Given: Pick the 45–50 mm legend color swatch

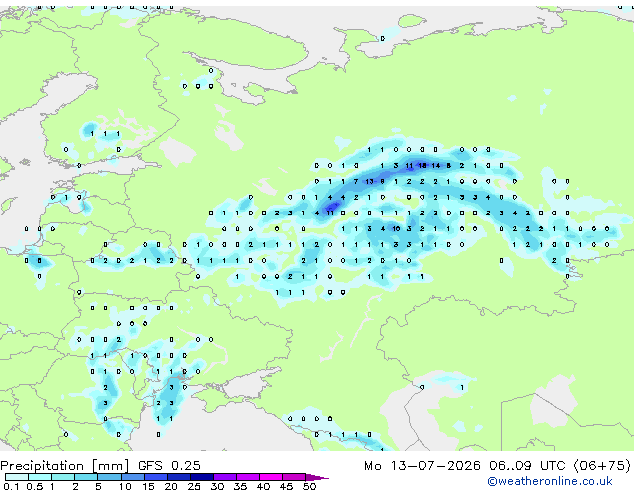Looking at the screenshot, I should 294,477.
